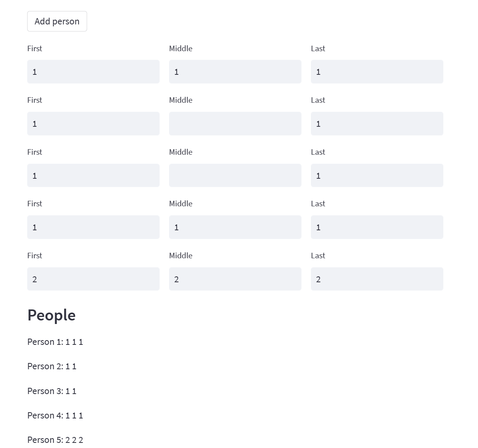Focus the empty Middle field in the second row
The image size is (478, 448).
click(235, 124)
